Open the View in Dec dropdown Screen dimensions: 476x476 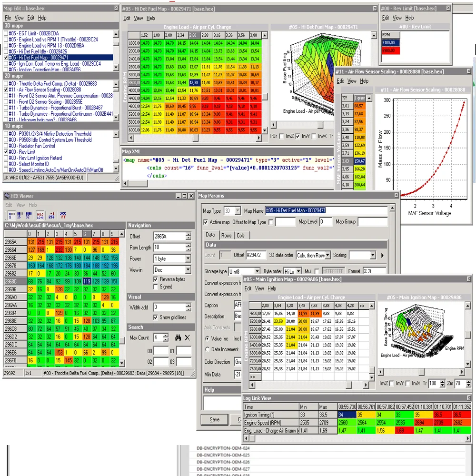tap(188, 269)
